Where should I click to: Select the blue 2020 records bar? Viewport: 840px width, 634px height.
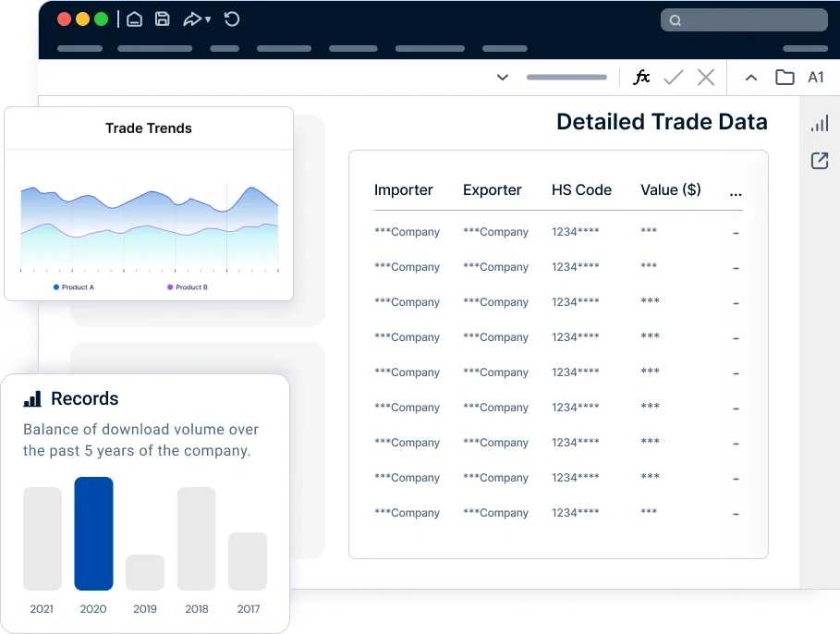93,534
